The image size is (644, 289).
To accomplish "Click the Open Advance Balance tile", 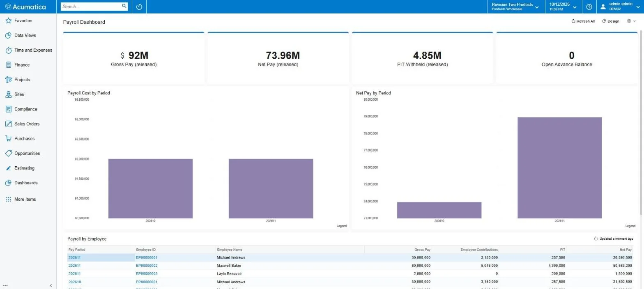I will pyautogui.click(x=567, y=58).
